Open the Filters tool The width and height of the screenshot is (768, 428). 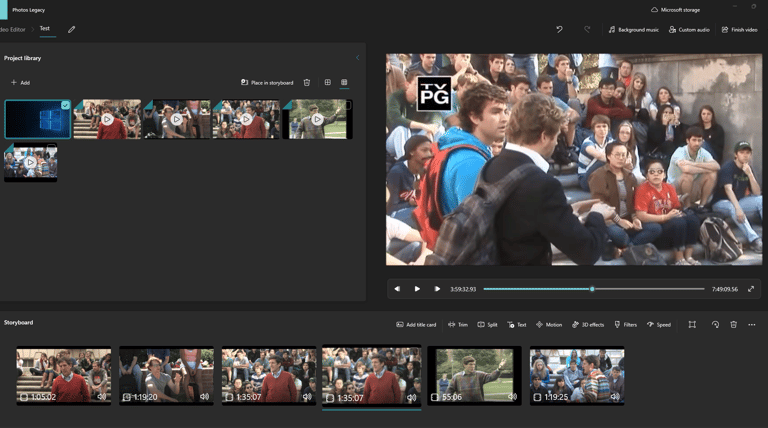(625, 325)
